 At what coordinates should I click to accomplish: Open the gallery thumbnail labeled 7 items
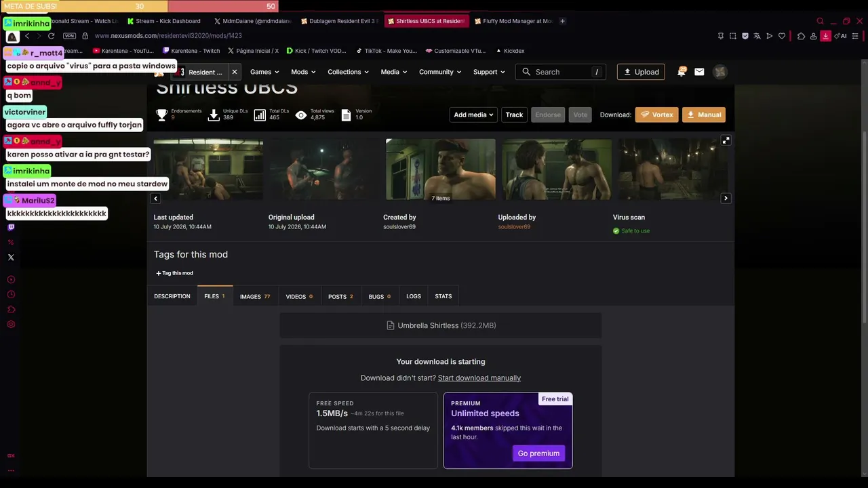coord(441,169)
